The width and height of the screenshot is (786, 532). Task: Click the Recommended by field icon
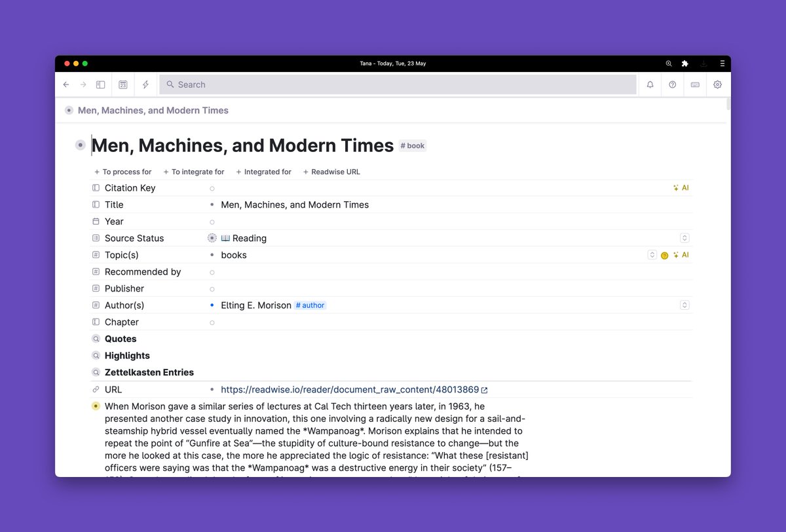click(96, 272)
